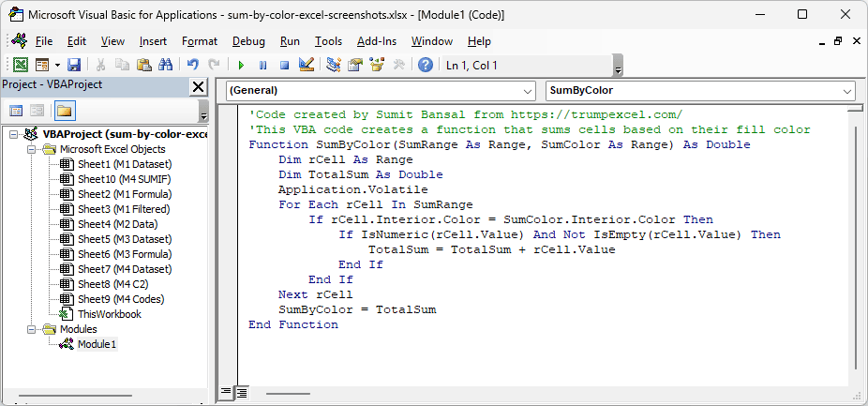
Task: Open the Add-Ins menu
Action: point(377,41)
